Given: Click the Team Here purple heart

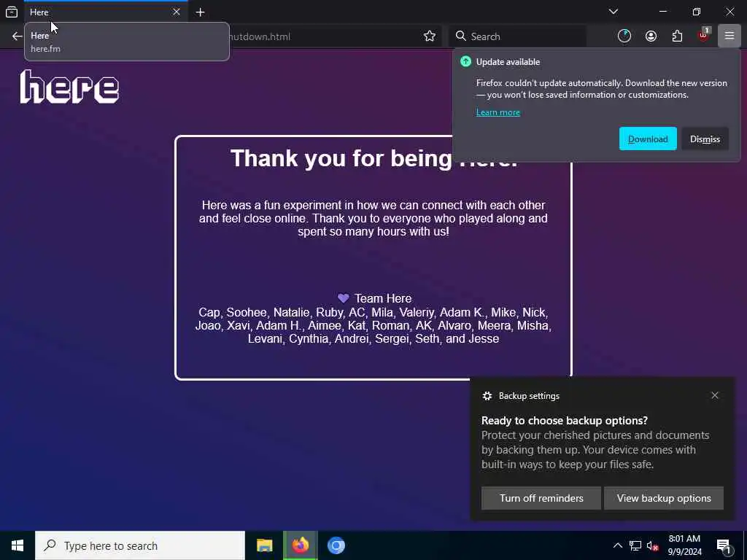Looking at the screenshot, I should [x=343, y=298].
